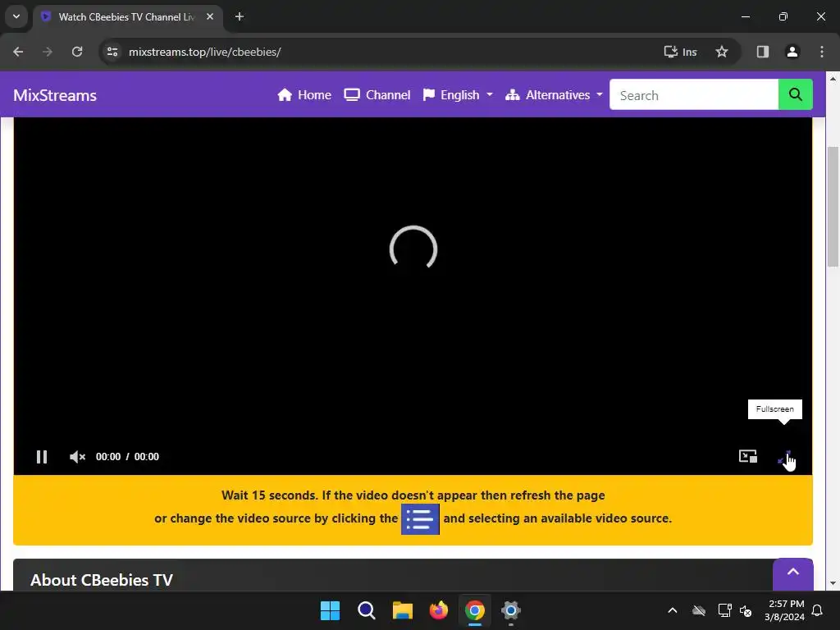This screenshot has height=630, width=840.
Task: Open the tab search dropdown arrow
Action: click(16, 16)
